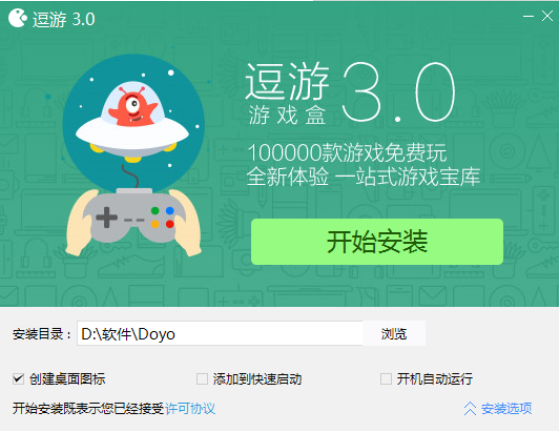
Task: Click the install directory path field
Action: [x=220, y=334]
